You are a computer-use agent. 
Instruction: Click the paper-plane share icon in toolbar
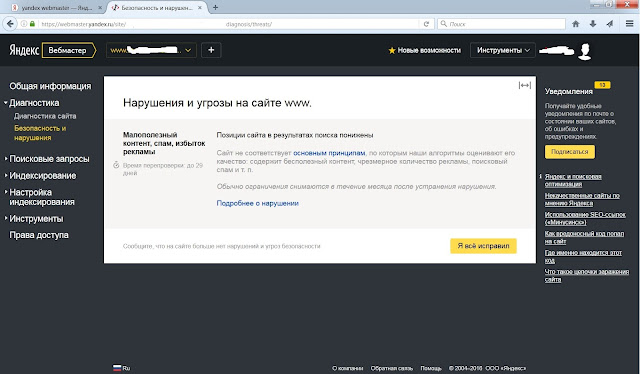[610, 24]
